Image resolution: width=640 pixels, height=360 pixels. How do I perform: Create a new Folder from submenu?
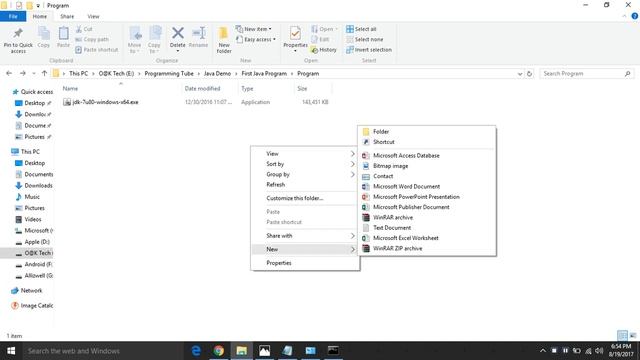pos(427,131)
